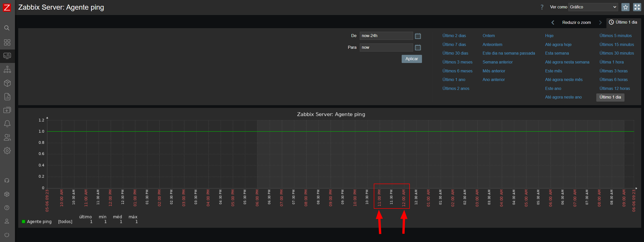Select Últimos 15 minutos range
The image size is (644, 242).
pos(617,45)
